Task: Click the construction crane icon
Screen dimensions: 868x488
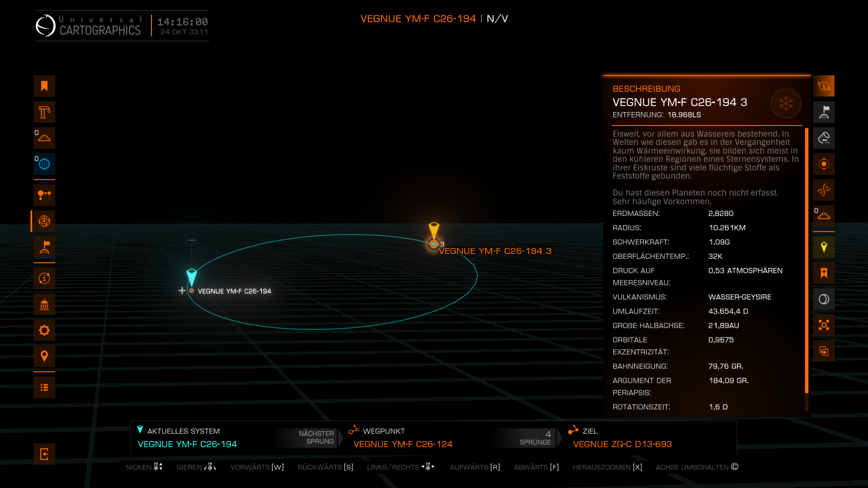Action: (44, 112)
